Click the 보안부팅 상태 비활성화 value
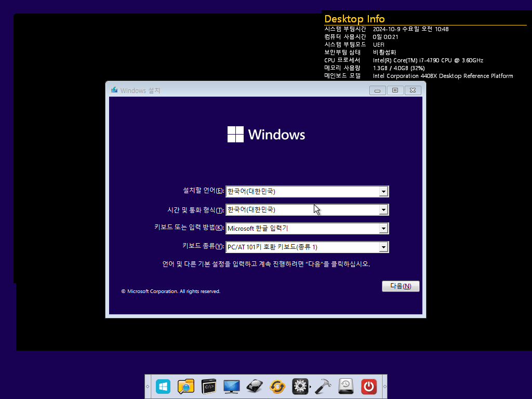532x399 pixels. point(384,52)
